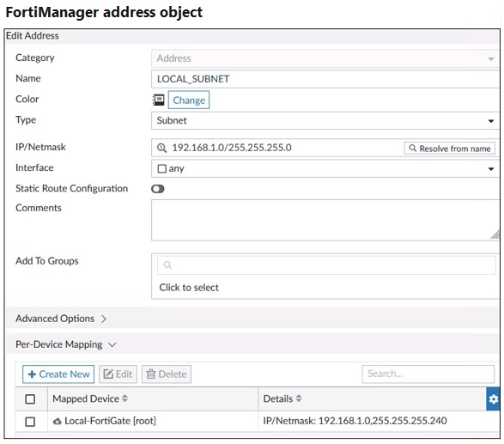Expand the Advanced Options section

pyautogui.click(x=61, y=319)
